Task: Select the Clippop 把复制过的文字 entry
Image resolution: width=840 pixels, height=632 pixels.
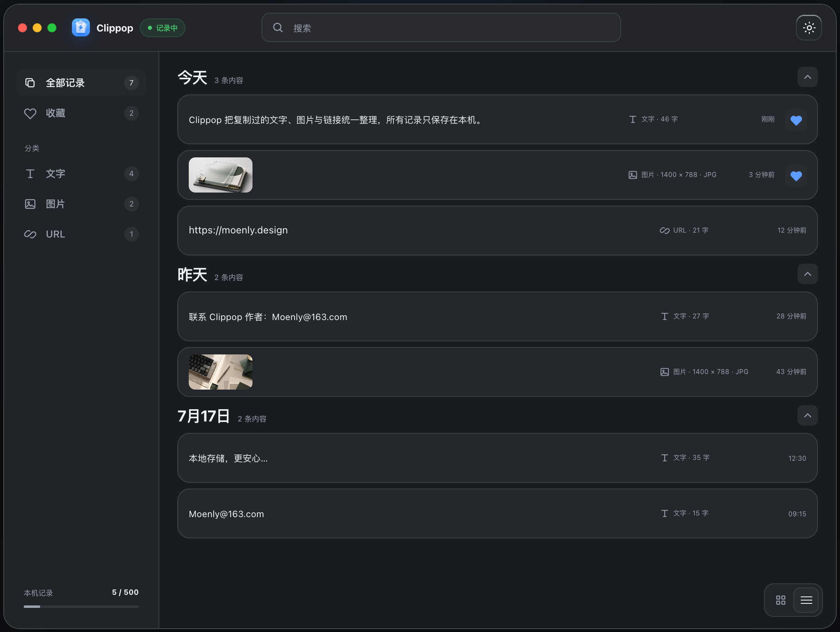Action: [x=498, y=119]
